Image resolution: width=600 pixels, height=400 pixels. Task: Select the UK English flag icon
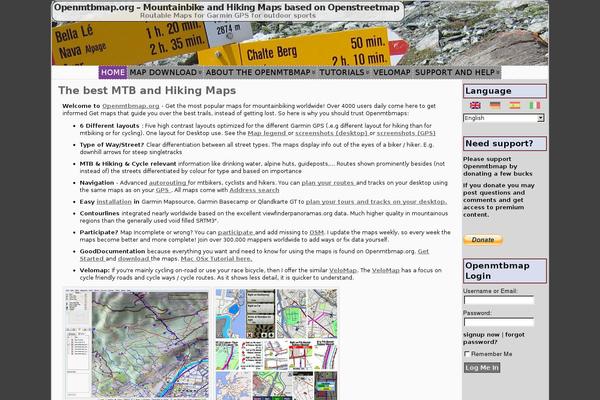click(475, 105)
